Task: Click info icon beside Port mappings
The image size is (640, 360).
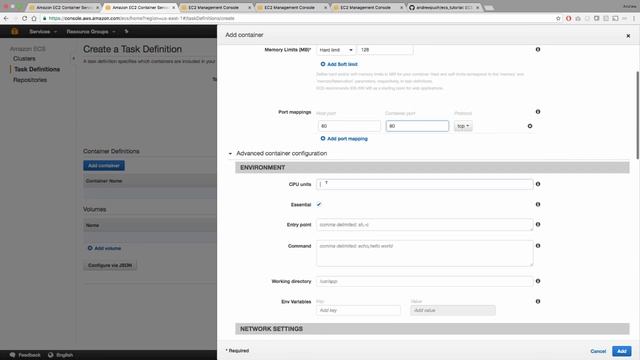Action: pyautogui.click(x=538, y=112)
